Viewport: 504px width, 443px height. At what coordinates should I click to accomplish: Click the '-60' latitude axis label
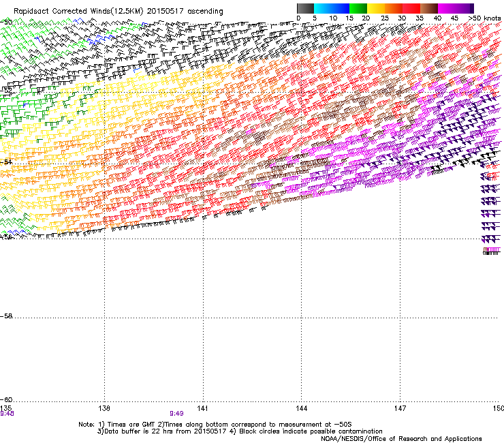tap(6, 400)
